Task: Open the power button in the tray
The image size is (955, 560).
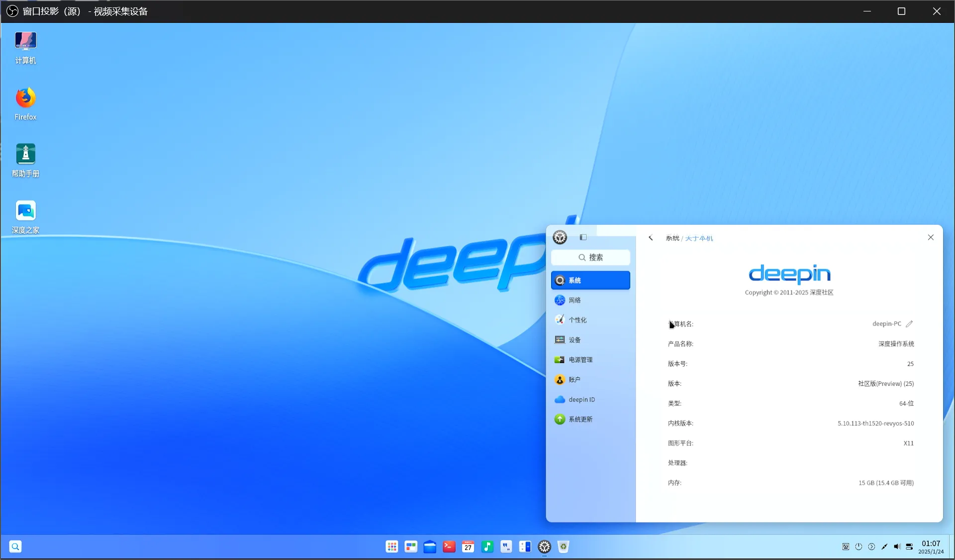Action: pos(859,547)
